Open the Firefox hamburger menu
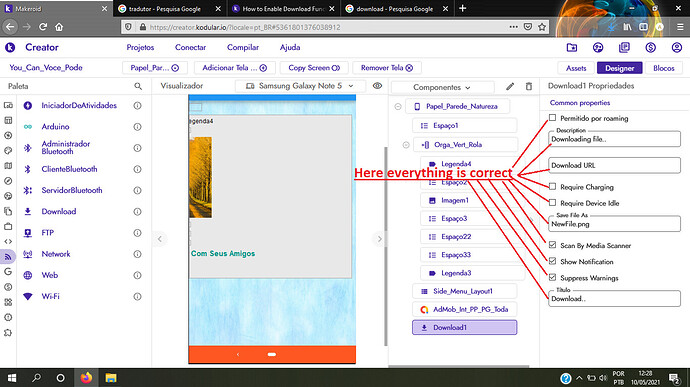Viewport: 690px width, 387px height. [680, 27]
